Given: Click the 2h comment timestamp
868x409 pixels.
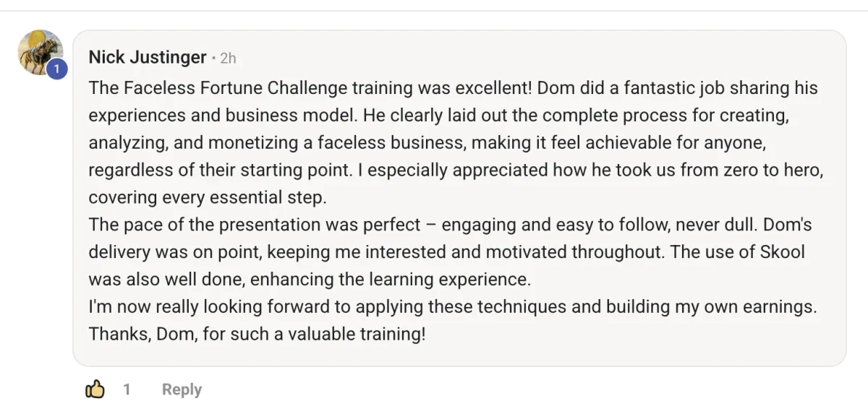Looking at the screenshot, I should coord(228,58).
